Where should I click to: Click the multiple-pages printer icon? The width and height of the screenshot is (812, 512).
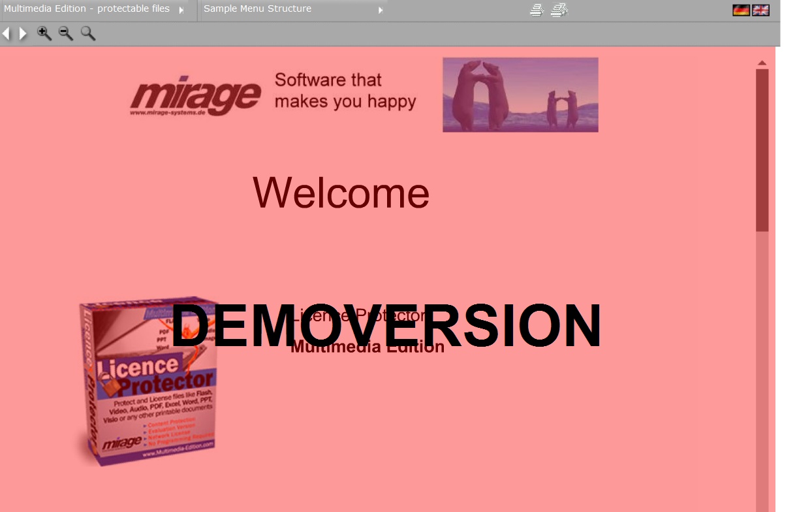coord(559,10)
